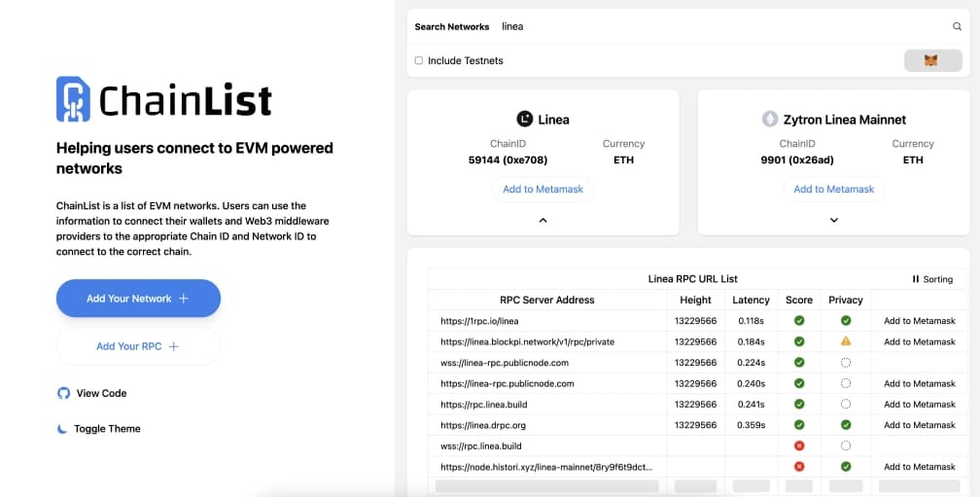
Task: Click the plus icon in Add Your RPC
Action: point(174,346)
